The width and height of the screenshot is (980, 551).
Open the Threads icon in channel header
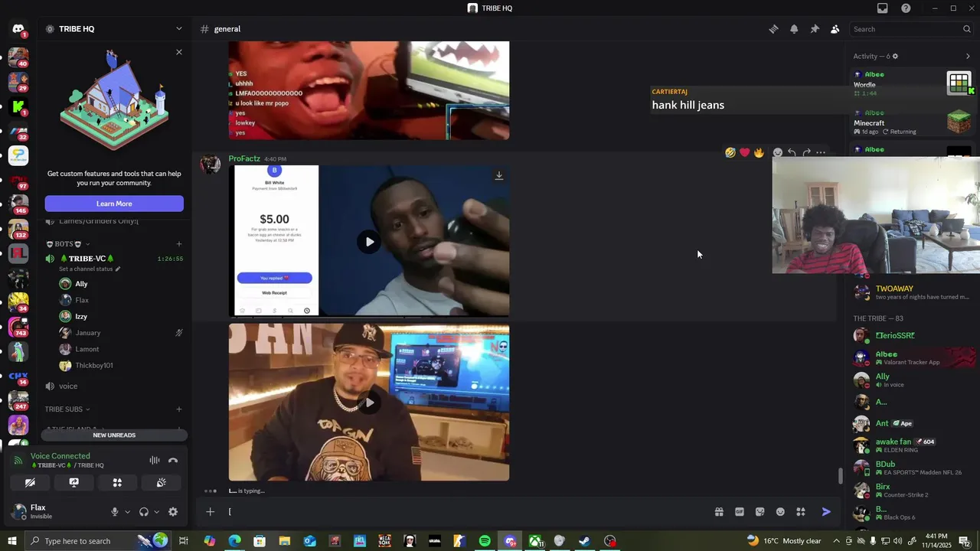point(773,29)
